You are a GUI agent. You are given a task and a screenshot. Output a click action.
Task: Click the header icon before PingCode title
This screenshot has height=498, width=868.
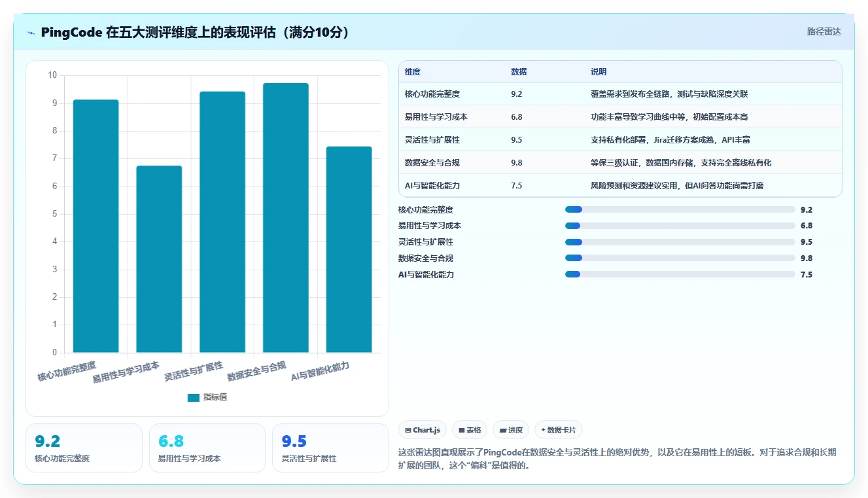tap(31, 32)
